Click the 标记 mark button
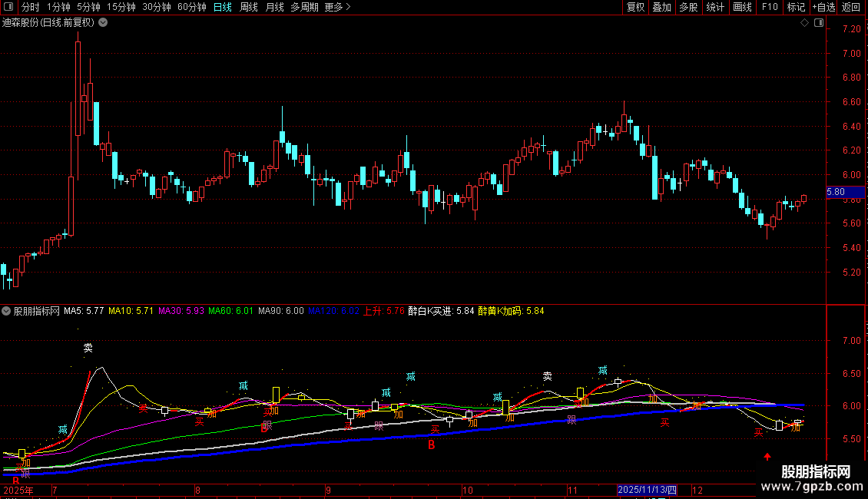This screenshot has height=499, width=868. point(796,7)
